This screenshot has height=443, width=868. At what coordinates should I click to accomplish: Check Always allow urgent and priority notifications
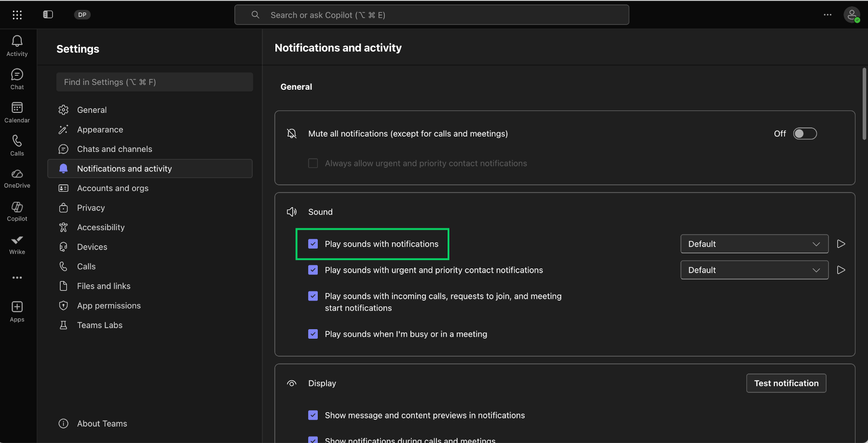[x=313, y=164]
